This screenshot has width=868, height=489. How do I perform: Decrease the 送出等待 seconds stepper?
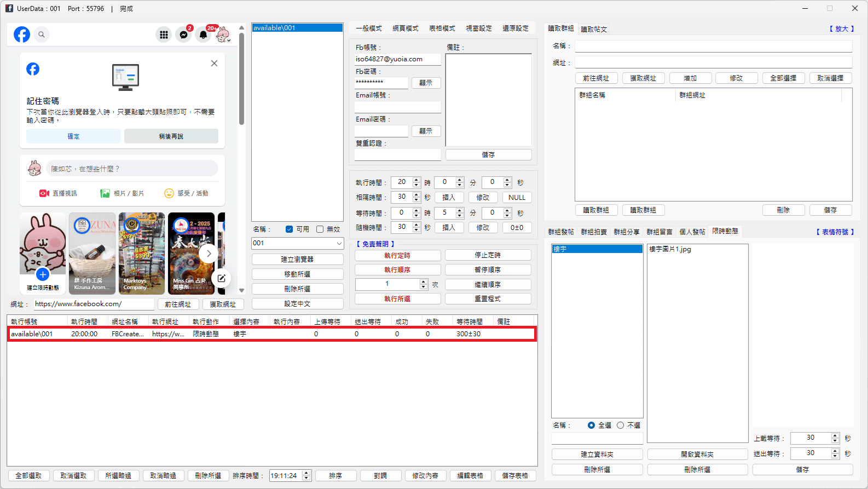(835, 456)
